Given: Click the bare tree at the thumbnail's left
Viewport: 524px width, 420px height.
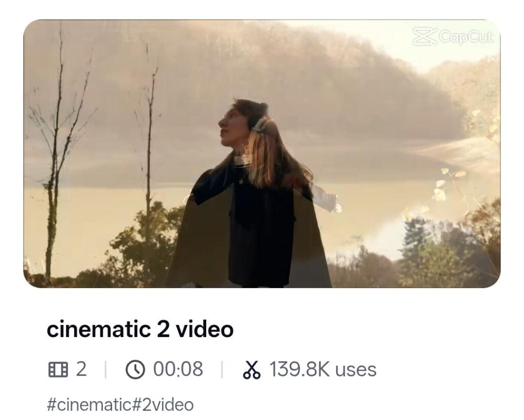Looking at the screenshot, I should [55, 153].
